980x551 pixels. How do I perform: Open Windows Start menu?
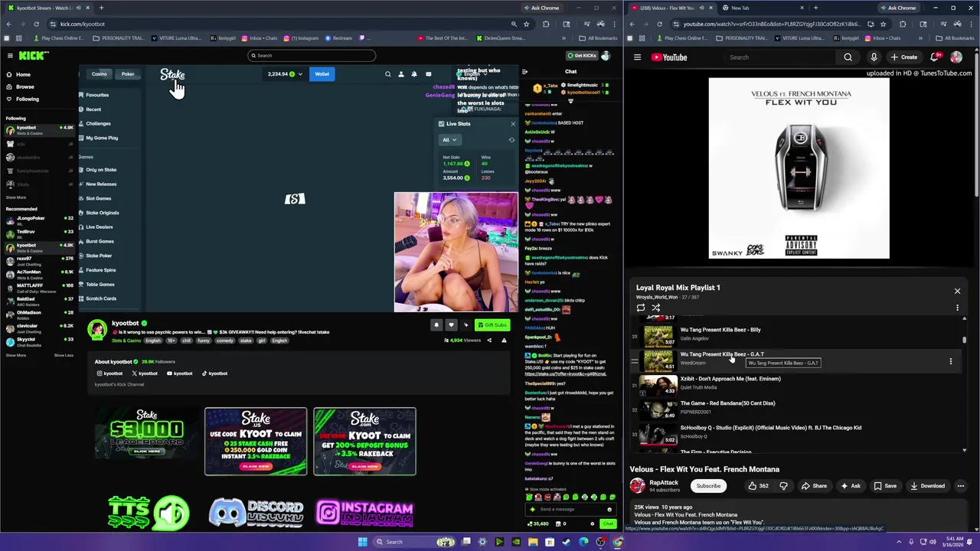tap(362, 542)
